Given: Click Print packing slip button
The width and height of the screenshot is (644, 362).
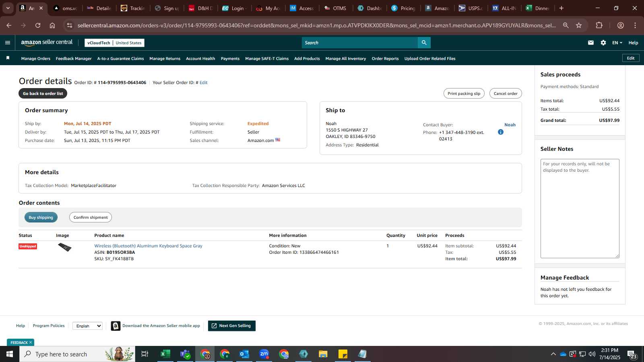Looking at the screenshot, I should tap(464, 93).
